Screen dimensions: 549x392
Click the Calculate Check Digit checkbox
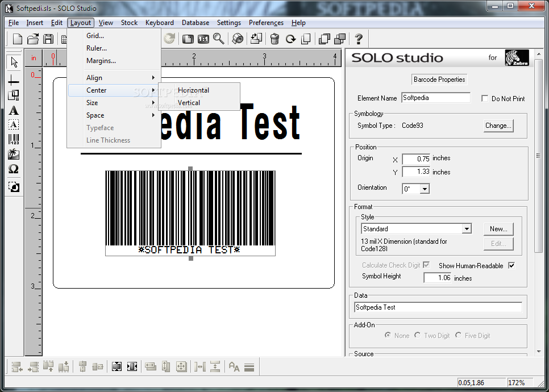(x=426, y=265)
